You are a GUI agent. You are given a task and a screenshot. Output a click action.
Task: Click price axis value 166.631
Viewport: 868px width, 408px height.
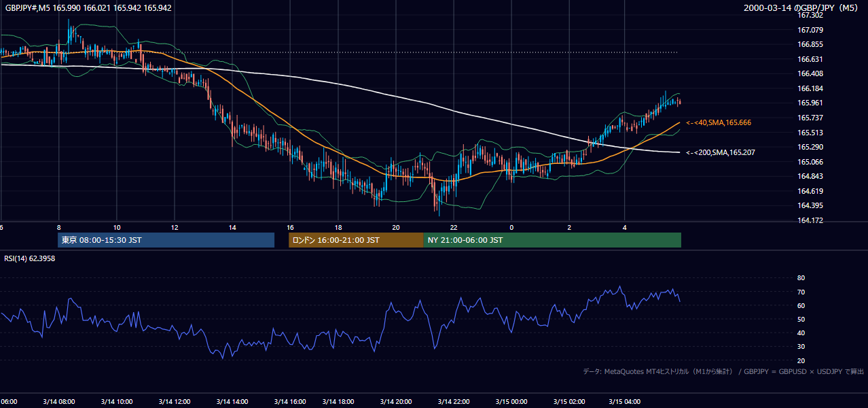coord(810,59)
